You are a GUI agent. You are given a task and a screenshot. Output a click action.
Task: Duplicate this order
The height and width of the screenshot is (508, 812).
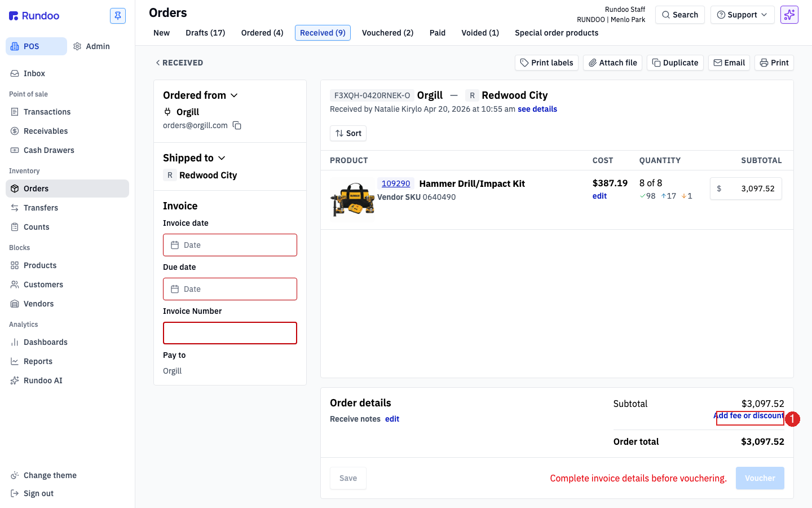675,63
